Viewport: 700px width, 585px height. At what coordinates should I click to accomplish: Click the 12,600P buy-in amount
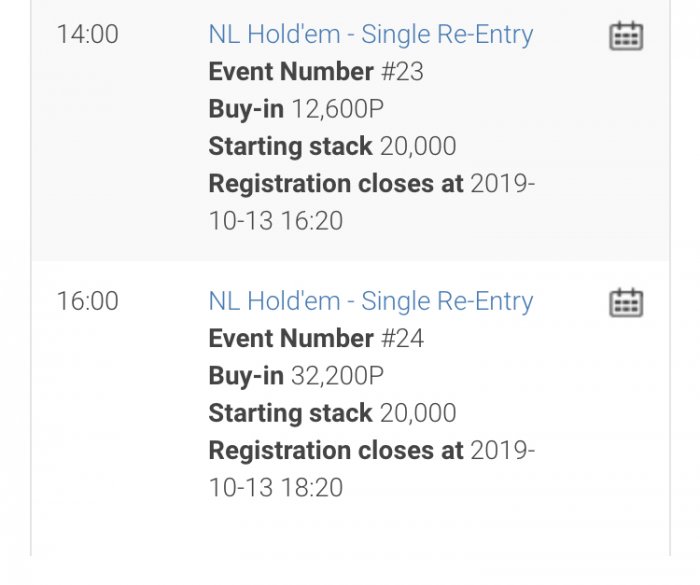[337, 109]
